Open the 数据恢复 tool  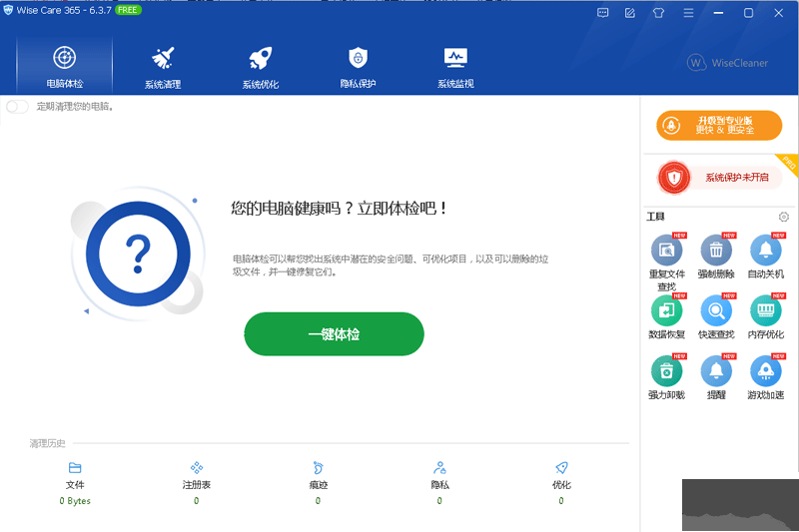(x=666, y=316)
